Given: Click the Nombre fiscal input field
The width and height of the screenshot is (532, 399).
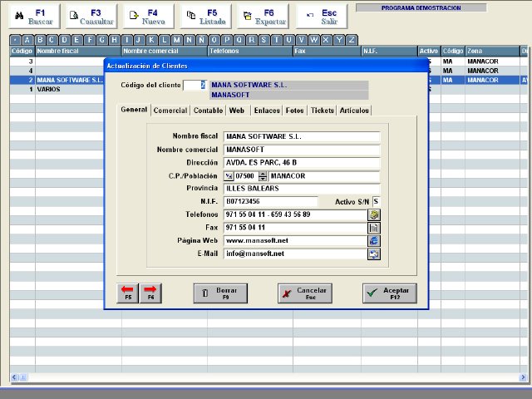Looking at the screenshot, I should 302,136.
